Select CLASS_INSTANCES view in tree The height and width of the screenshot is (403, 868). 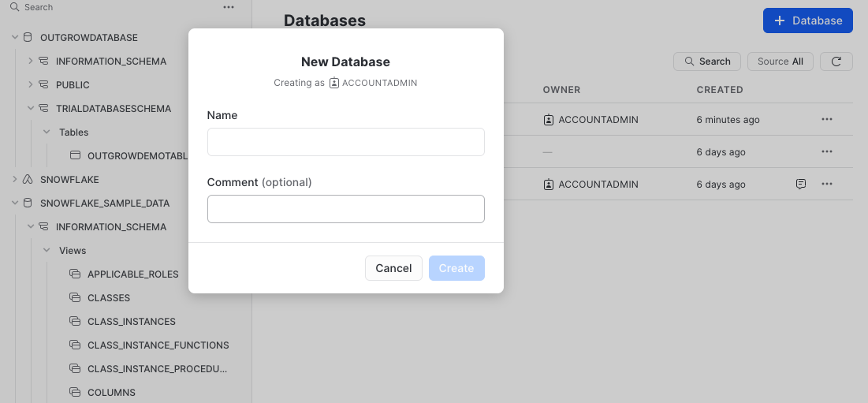(131, 321)
